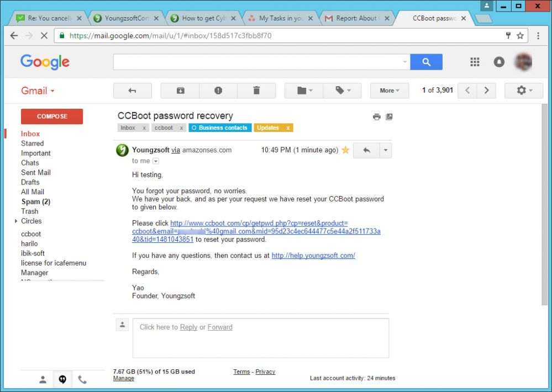Click Reply link in reply box
This screenshot has width=552, height=392.
pyautogui.click(x=188, y=327)
